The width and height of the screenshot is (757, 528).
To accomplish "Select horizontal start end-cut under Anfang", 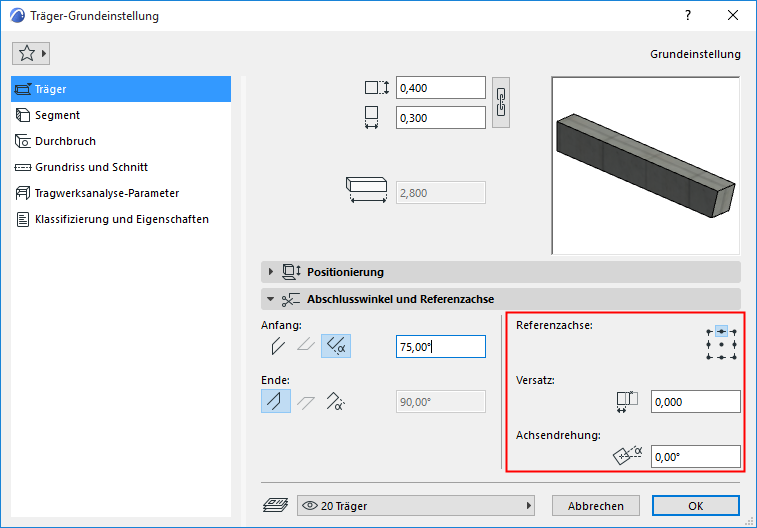I will click(x=306, y=345).
